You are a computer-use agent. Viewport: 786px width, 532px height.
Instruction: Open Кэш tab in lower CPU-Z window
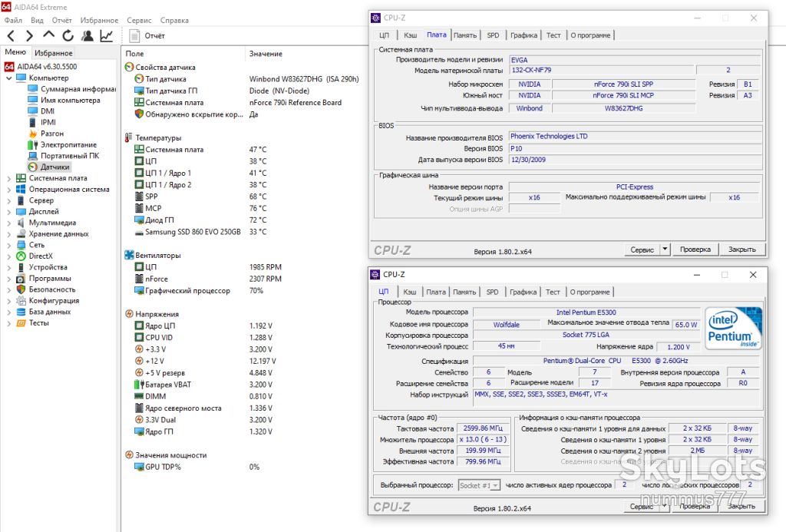[x=410, y=292]
